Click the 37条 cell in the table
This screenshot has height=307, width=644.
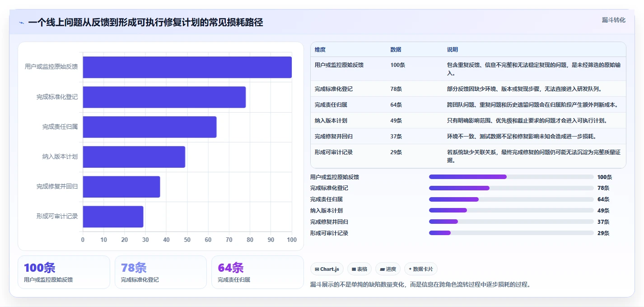click(x=396, y=137)
